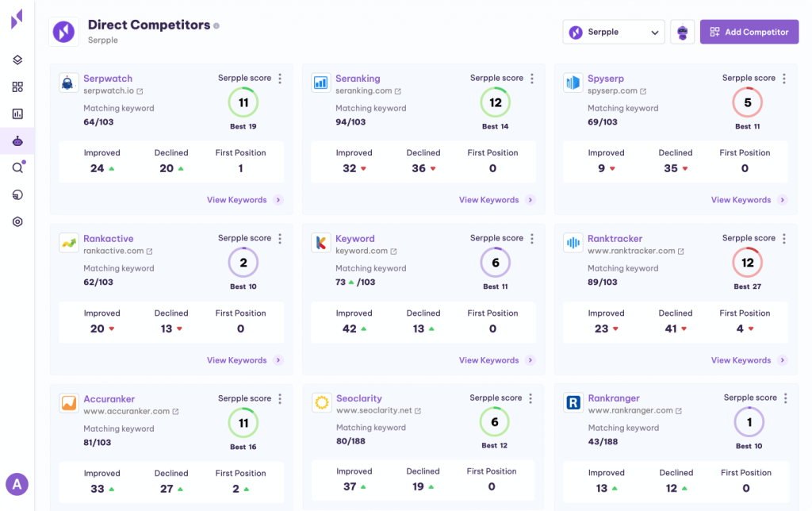Click the Serpple logo at sidebar top
The height and width of the screenshot is (511, 812).
pos(17,20)
